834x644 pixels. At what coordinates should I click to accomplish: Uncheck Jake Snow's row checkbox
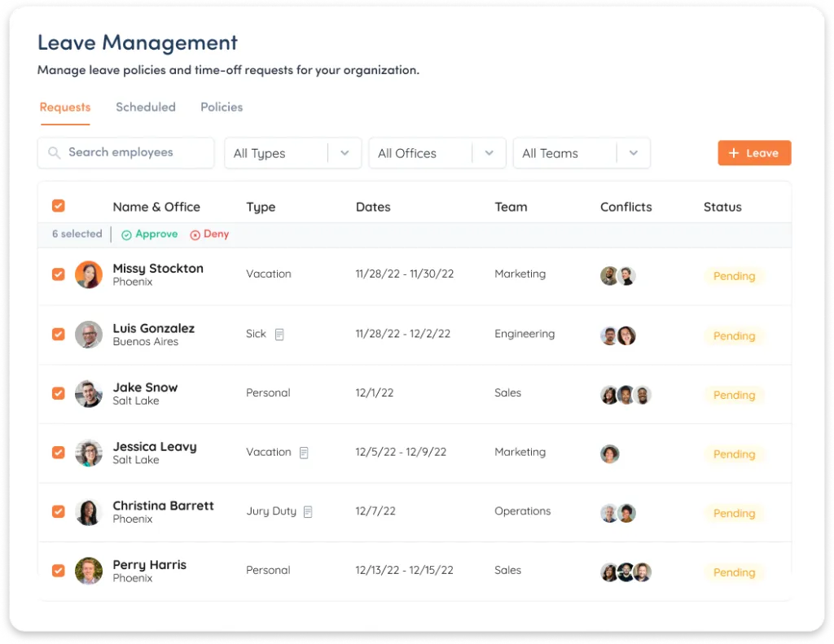(x=59, y=393)
